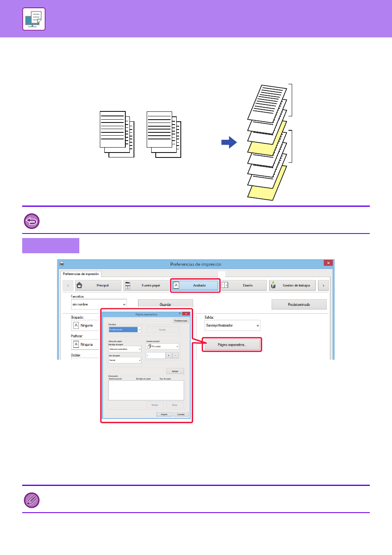The width and height of the screenshot is (392, 555).
Task: Open the Tipo de papel Normal dropdown
Action: point(125,360)
